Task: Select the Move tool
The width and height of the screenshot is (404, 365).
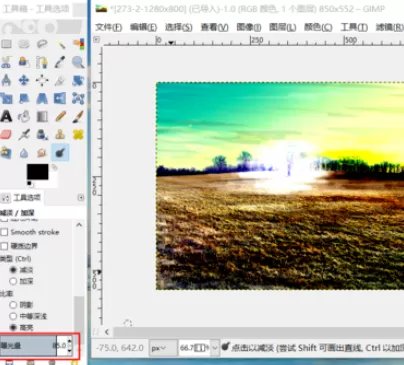Action: 24,80
